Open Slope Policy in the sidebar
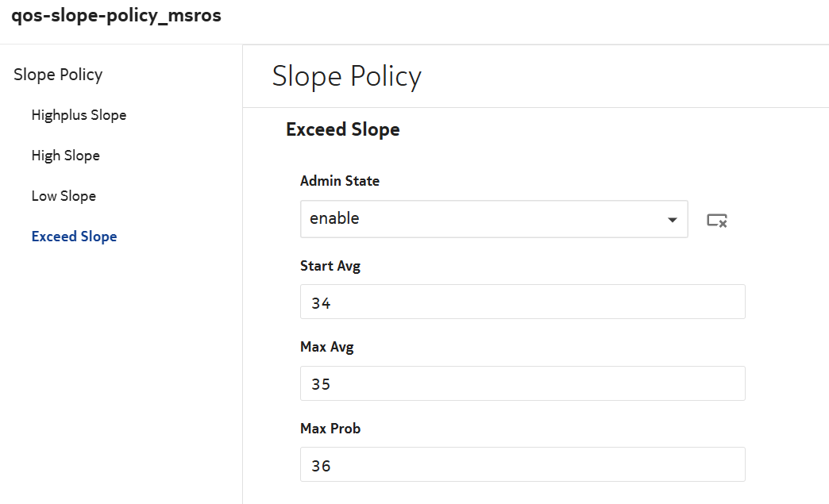 58,75
